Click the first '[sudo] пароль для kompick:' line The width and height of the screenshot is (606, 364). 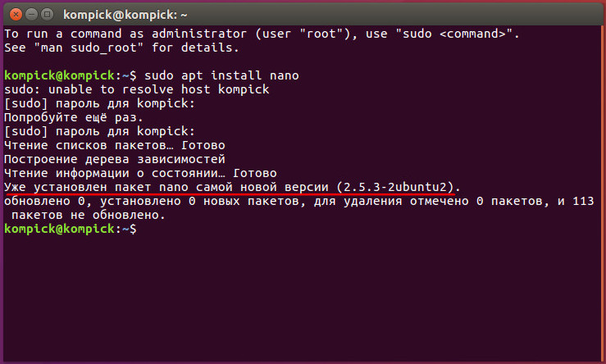[99, 103]
